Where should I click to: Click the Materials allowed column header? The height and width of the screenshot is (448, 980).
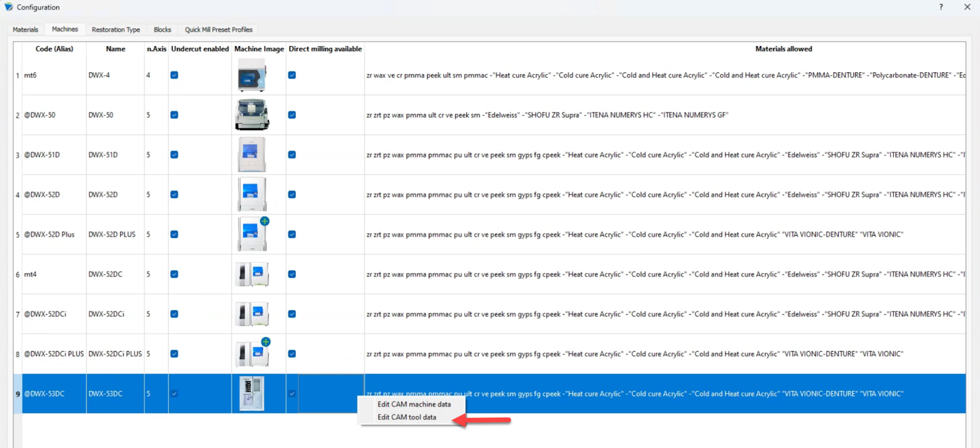click(783, 49)
